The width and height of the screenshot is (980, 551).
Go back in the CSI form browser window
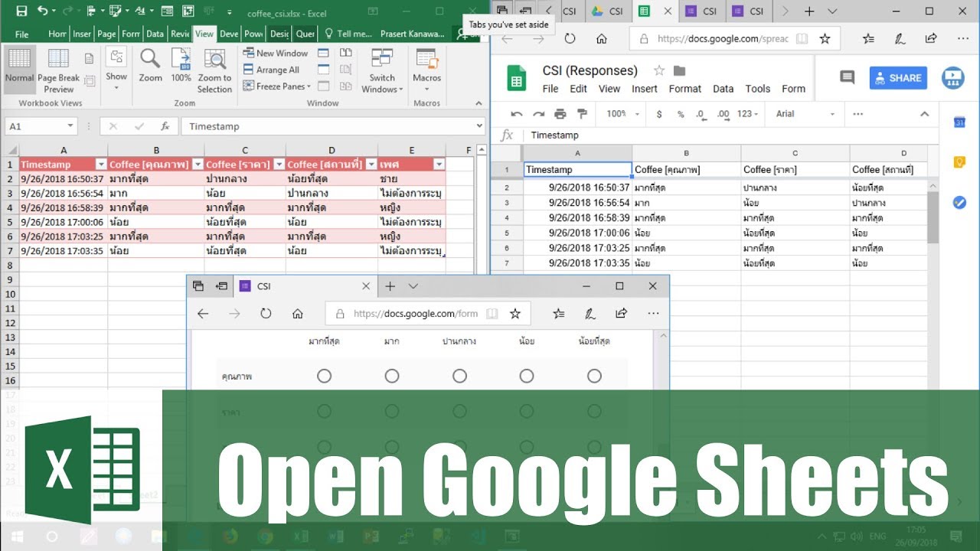point(203,314)
